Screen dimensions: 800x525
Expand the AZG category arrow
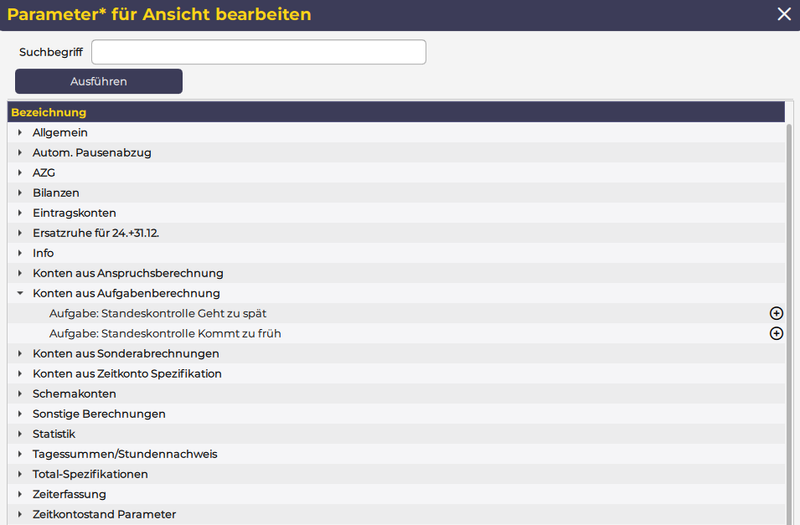[20, 172]
